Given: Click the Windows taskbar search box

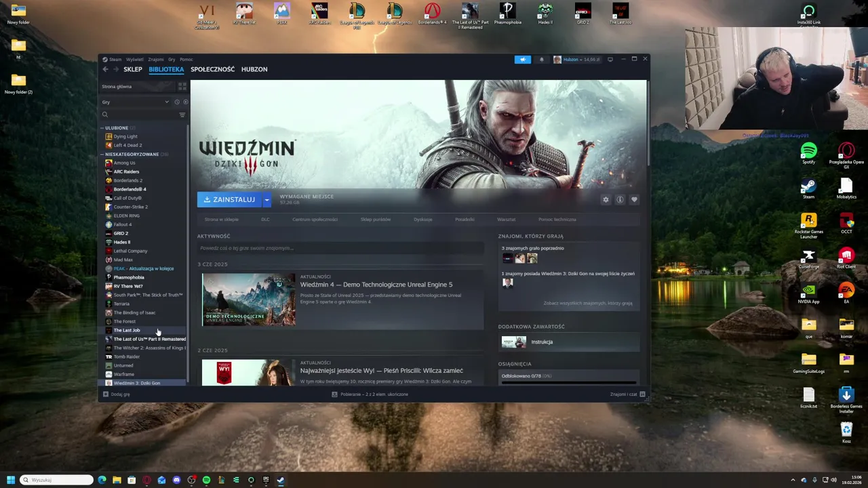Looking at the screenshot, I should click(56, 480).
